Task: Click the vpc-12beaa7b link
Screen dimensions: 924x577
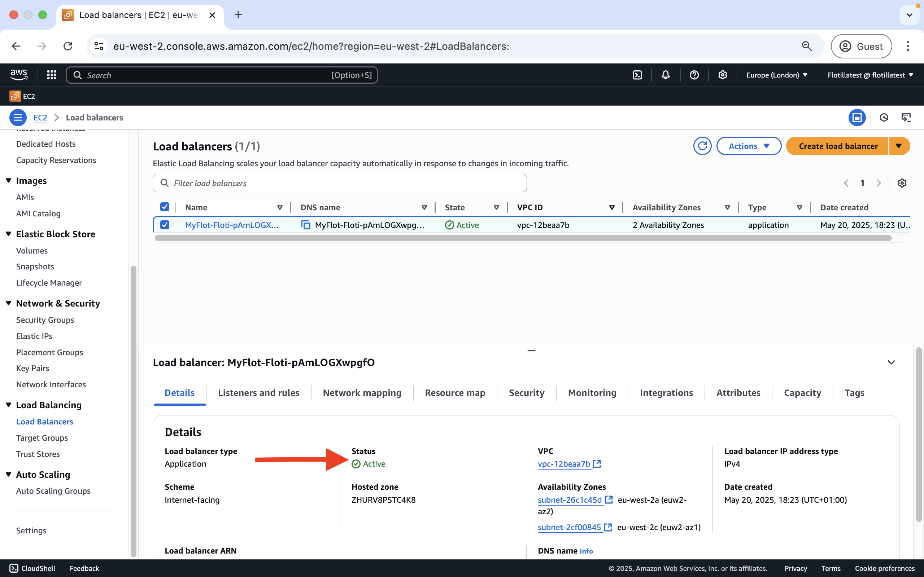Action: click(563, 464)
